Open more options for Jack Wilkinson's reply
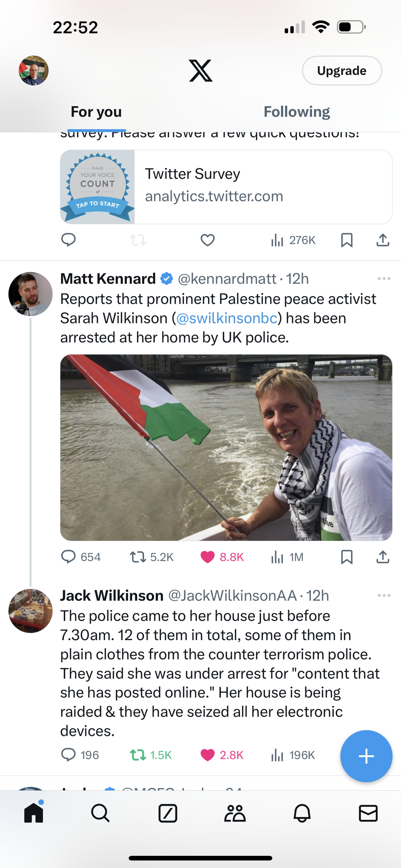 [384, 595]
